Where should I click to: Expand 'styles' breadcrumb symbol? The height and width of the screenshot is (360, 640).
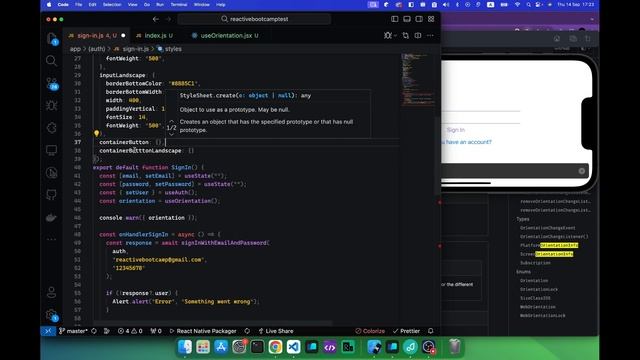[169, 49]
